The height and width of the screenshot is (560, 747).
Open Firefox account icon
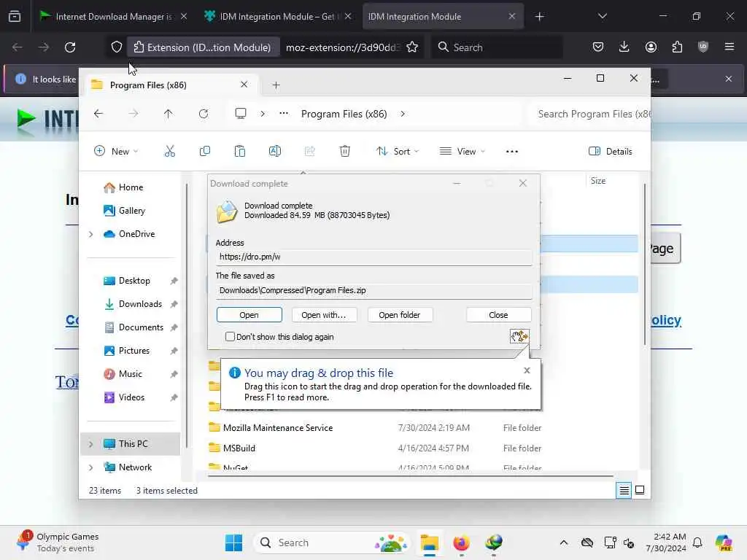click(x=651, y=47)
